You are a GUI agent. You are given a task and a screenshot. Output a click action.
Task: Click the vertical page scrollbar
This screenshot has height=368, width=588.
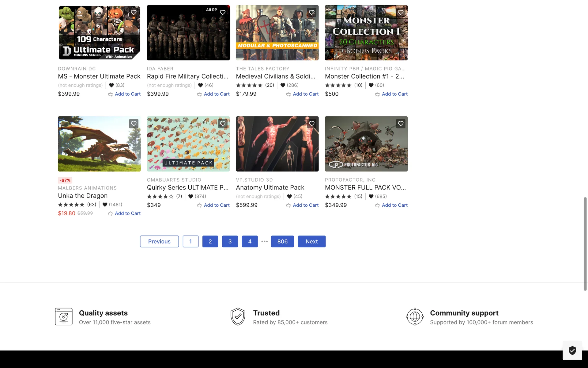[585, 244]
